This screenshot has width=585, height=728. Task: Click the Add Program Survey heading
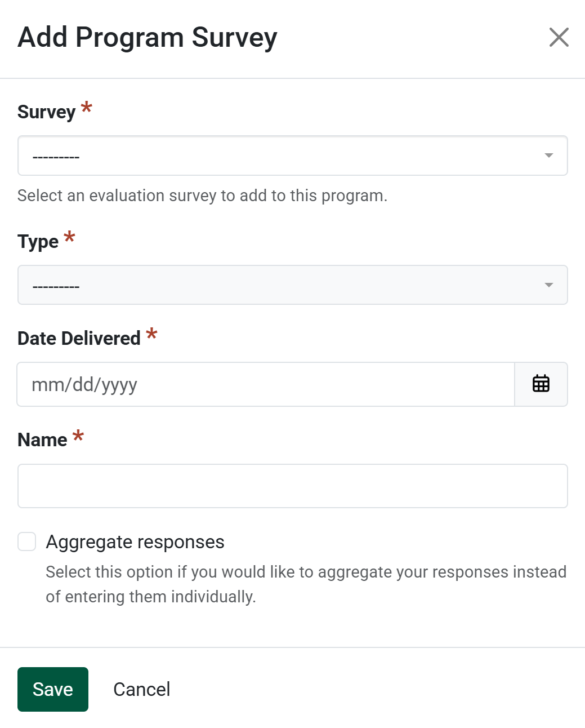click(148, 38)
